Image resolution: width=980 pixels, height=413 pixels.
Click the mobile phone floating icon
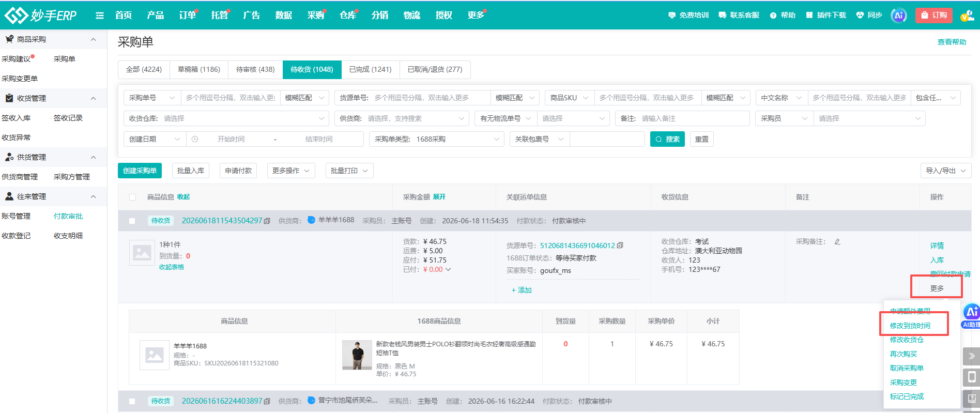(x=971, y=377)
